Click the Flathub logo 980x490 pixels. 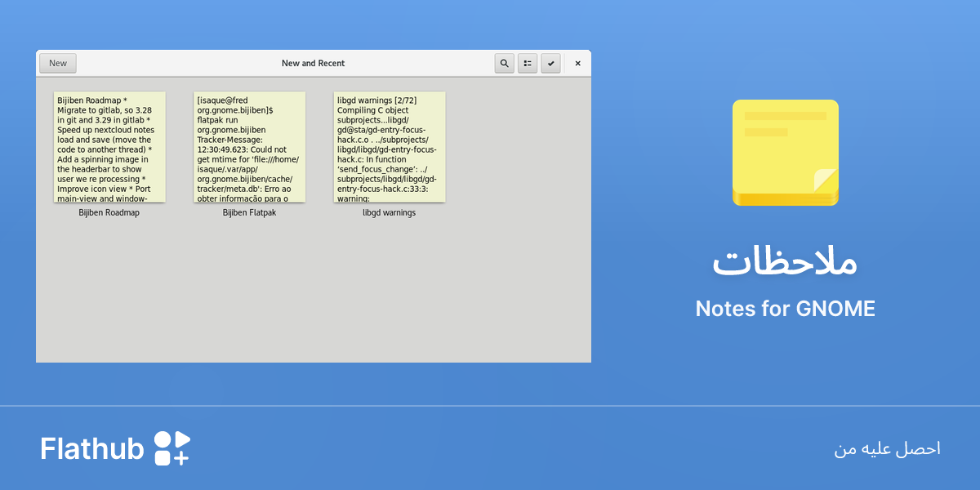[x=115, y=448]
